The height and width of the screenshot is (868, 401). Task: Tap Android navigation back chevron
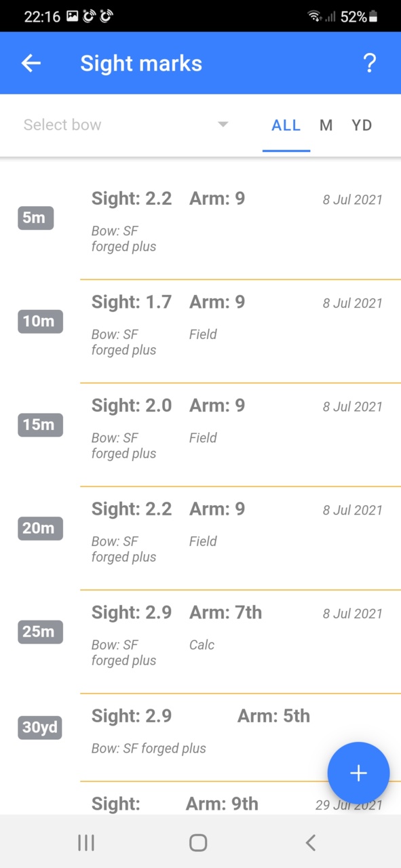point(310,842)
